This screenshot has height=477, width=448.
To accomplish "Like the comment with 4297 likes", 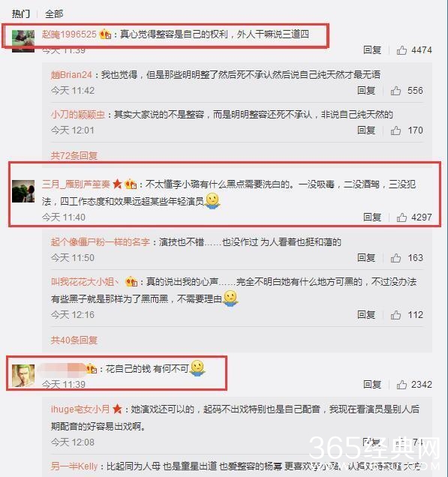I will click(401, 217).
